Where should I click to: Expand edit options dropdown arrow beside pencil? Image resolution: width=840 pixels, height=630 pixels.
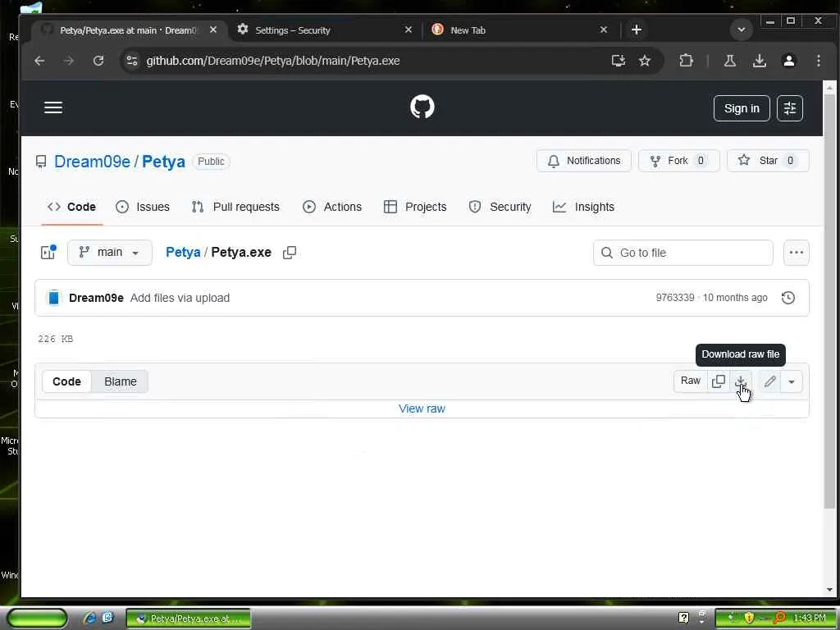792,381
